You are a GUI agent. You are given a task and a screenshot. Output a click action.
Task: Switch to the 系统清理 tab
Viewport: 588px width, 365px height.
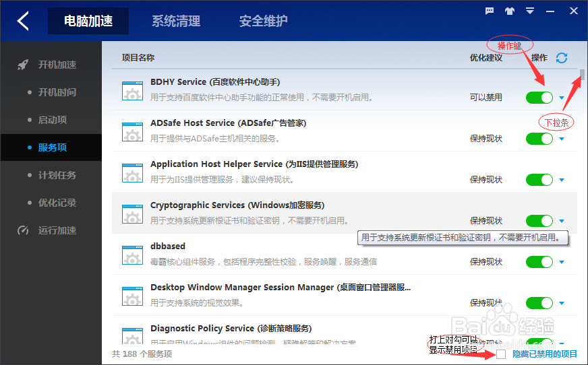tap(176, 21)
